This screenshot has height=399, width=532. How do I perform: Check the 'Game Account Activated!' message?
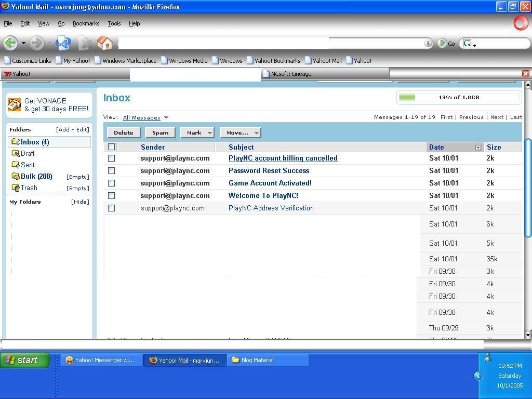[111, 183]
